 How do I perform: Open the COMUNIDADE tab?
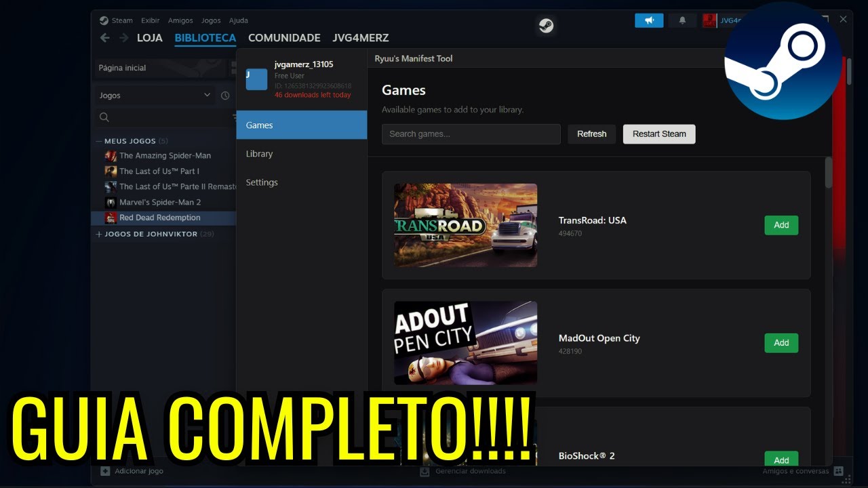[284, 38]
